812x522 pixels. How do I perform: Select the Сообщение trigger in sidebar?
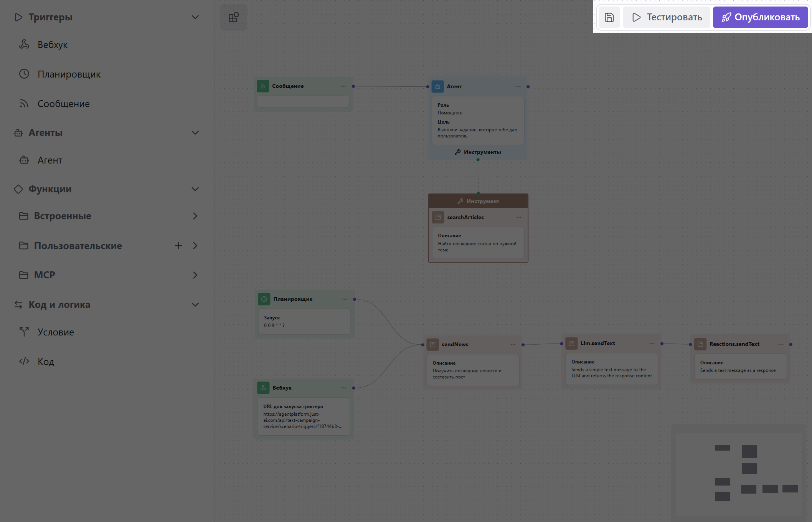[x=63, y=104]
